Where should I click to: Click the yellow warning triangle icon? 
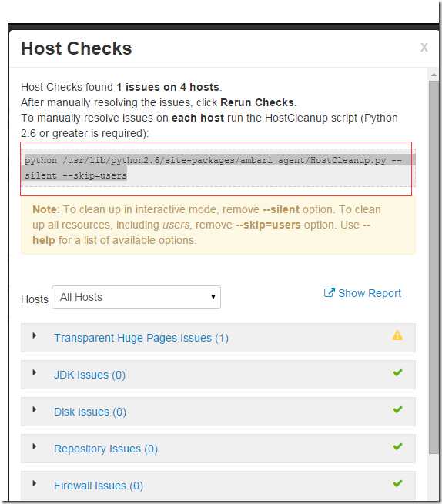(397, 335)
